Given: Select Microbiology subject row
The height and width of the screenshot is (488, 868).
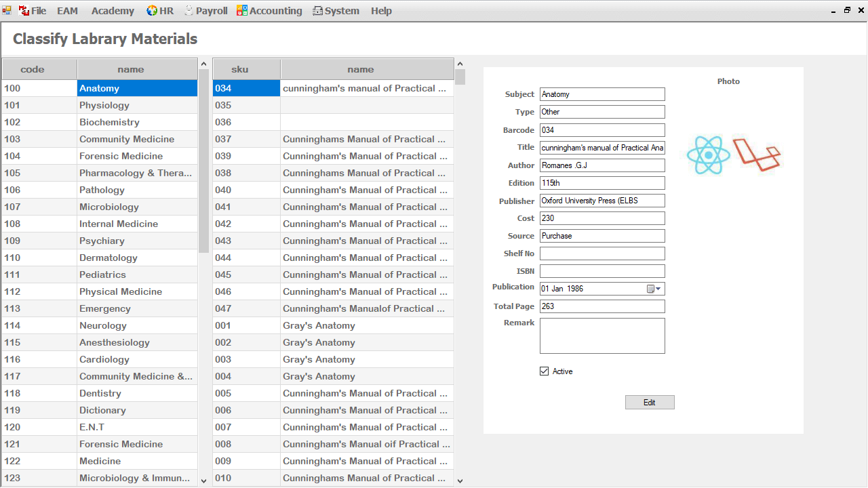Looking at the screenshot, I should tap(100, 207).
